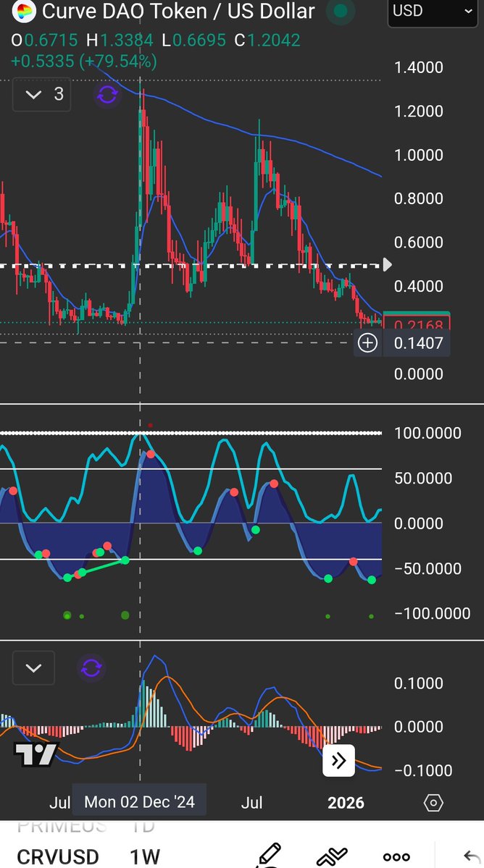Tap the Curve DAO Token logo icon

[x=23, y=11]
